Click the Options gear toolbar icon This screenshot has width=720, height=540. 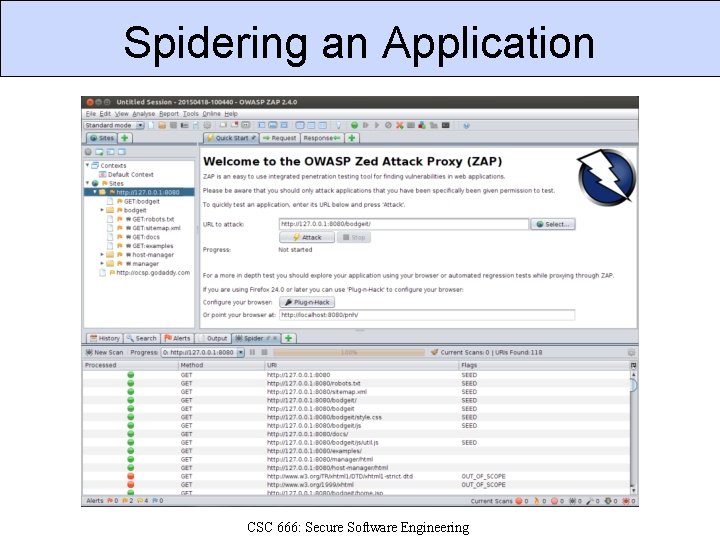(x=207, y=125)
